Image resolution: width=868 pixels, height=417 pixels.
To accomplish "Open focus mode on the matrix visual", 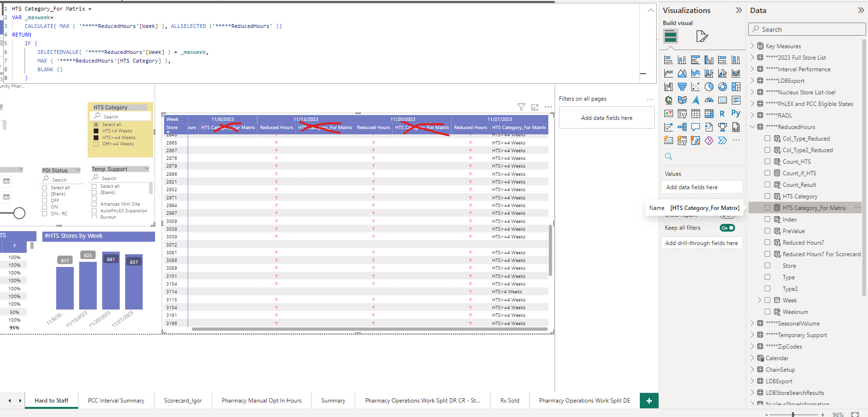I will 535,107.
